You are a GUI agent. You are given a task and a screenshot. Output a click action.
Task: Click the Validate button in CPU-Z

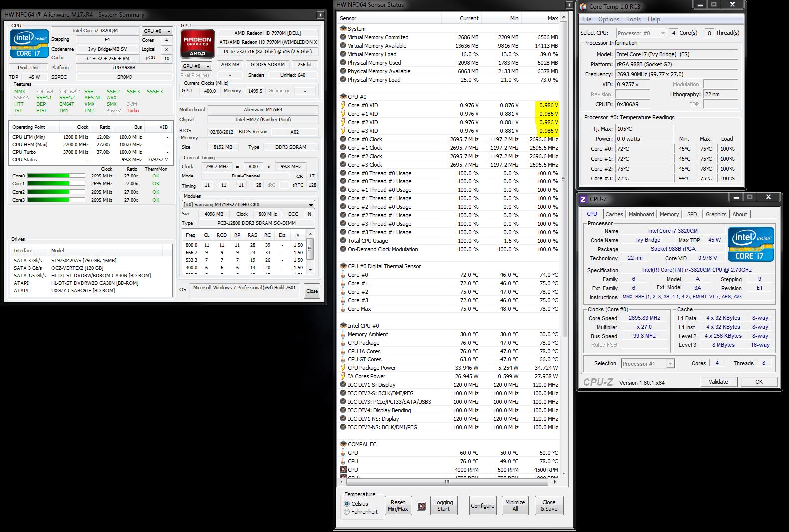click(718, 382)
